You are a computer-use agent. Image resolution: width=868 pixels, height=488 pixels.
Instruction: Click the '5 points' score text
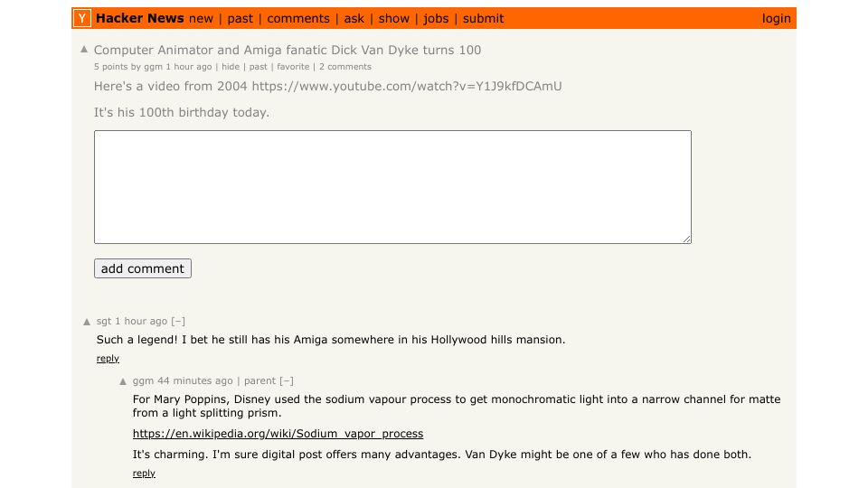pos(110,66)
